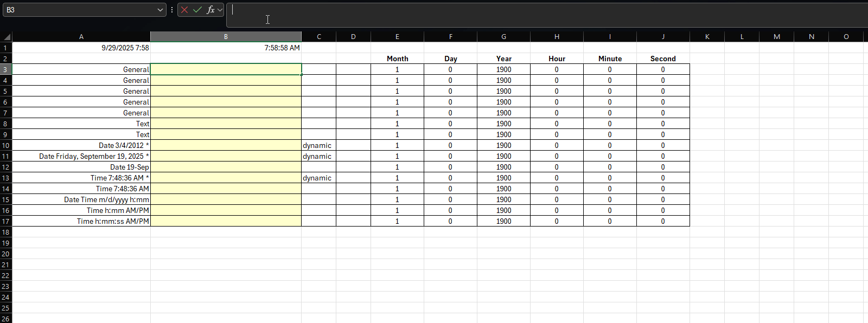The width and height of the screenshot is (868, 323).
Task: Select yellow cell B17 next to Time h:mm:ss
Action: coord(226,221)
